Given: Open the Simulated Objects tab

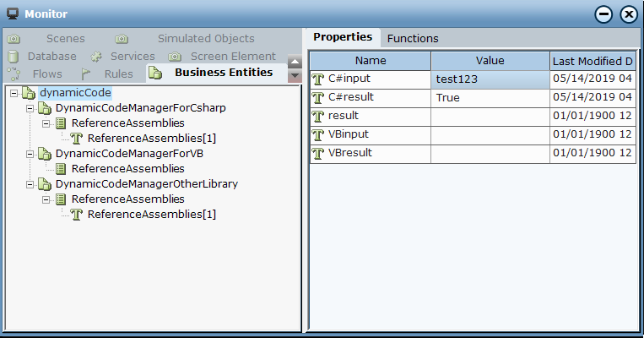Looking at the screenshot, I should (205, 39).
